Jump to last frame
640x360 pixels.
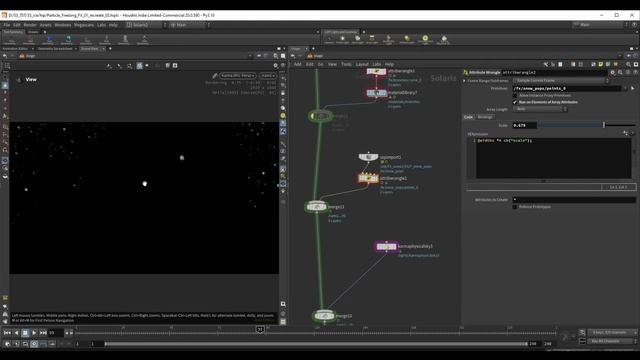pos(43,333)
